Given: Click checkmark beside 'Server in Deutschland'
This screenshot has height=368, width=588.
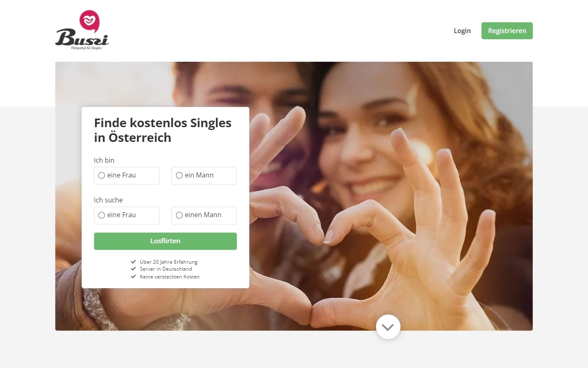Looking at the screenshot, I should [x=133, y=269].
